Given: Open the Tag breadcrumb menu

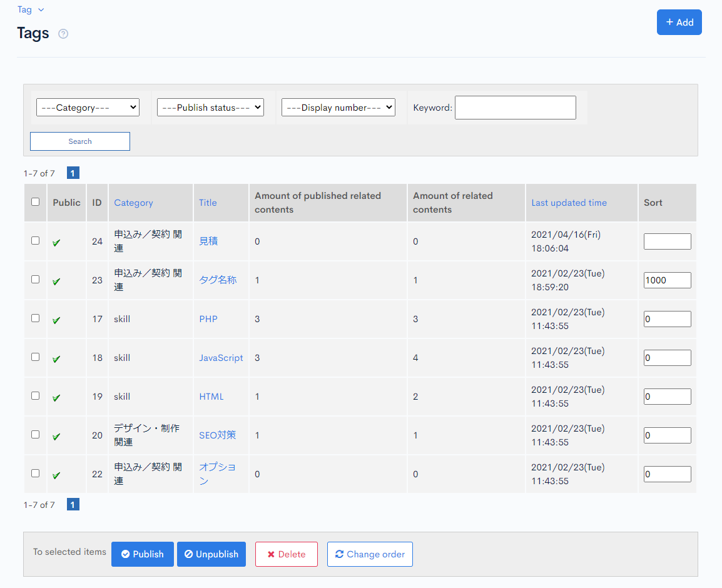Looking at the screenshot, I should click(31, 9).
